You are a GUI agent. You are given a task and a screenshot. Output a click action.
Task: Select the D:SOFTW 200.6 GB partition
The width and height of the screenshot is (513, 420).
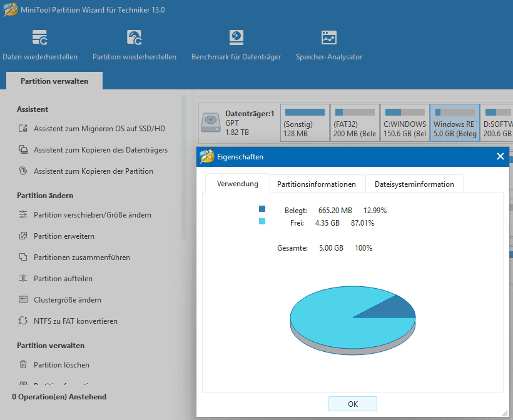click(497, 122)
